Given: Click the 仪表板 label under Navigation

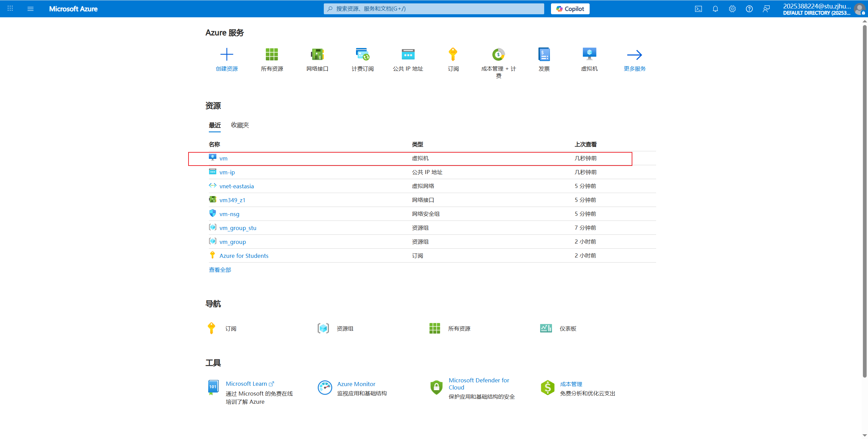Looking at the screenshot, I should click(x=568, y=328).
